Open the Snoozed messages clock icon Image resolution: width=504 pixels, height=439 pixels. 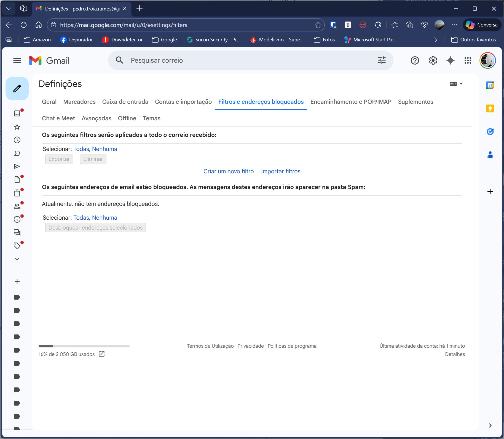click(x=17, y=140)
